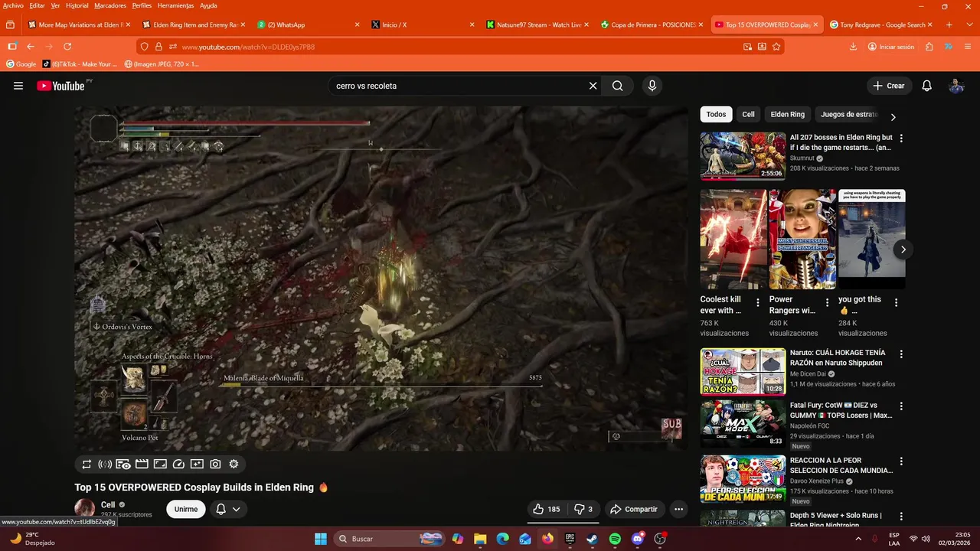Open the enhancer settings gear under the player
This screenshot has height=551, width=980.
[234, 464]
